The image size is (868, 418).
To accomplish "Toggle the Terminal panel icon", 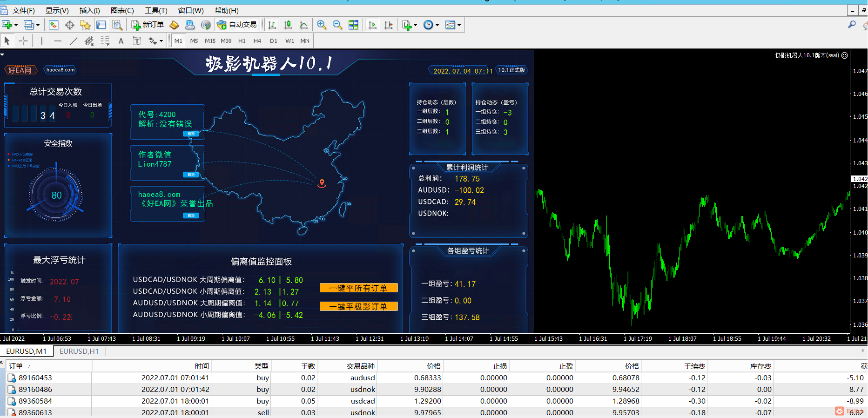I will (x=101, y=25).
